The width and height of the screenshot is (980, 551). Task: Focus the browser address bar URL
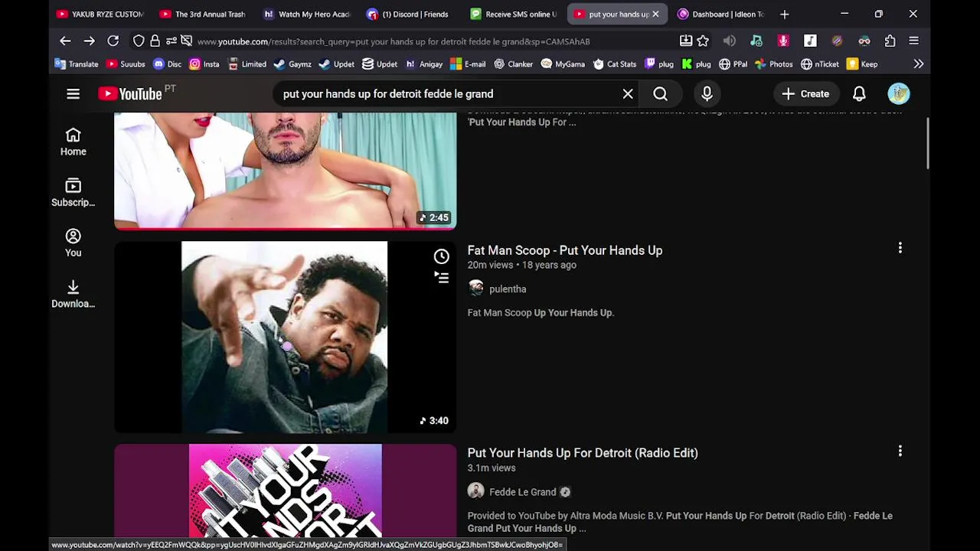point(394,41)
